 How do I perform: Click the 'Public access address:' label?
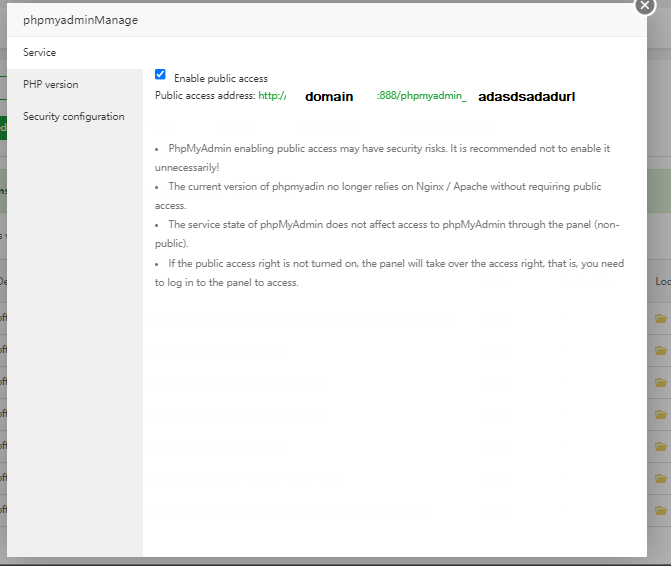point(205,95)
